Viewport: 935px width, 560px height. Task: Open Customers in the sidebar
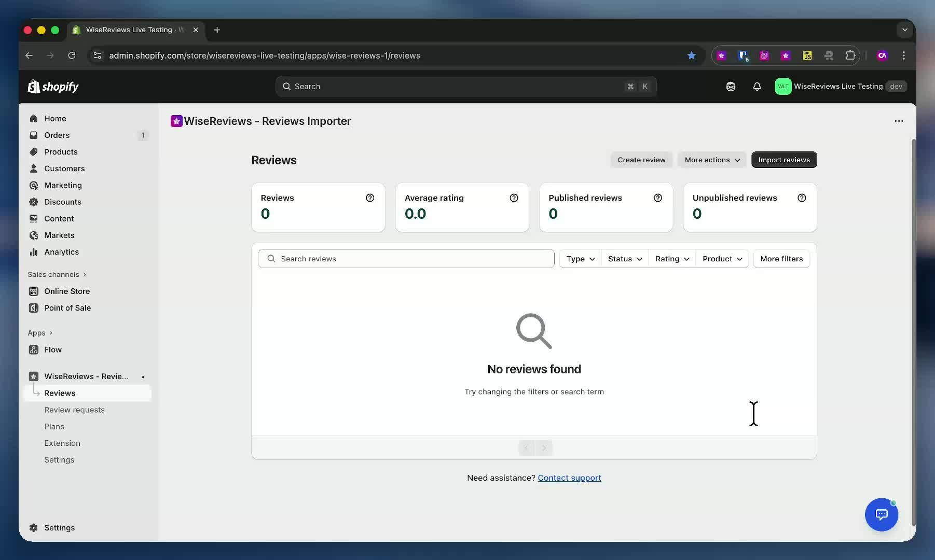[x=88, y=169]
